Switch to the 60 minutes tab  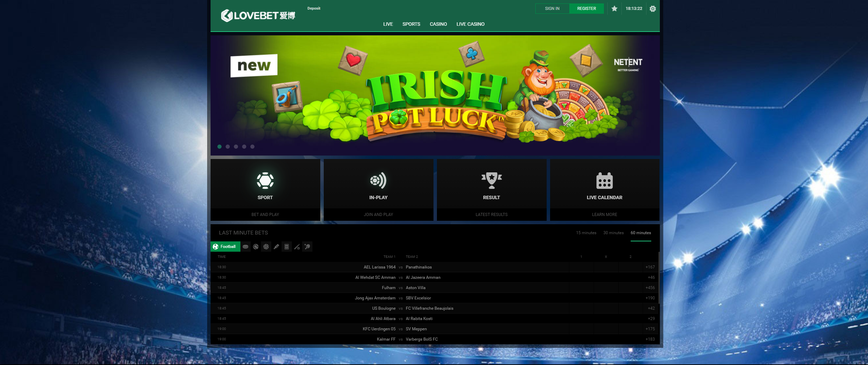pos(641,233)
